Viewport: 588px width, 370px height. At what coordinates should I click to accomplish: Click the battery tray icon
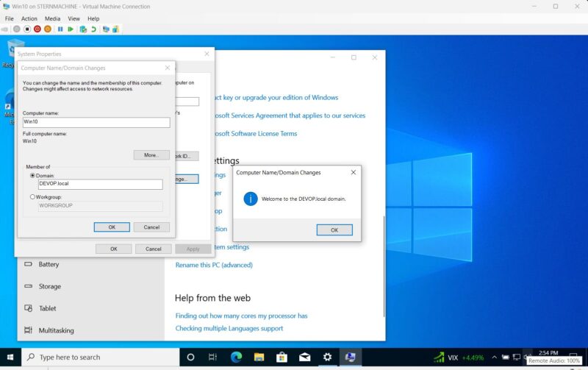pyautogui.click(x=506, y=357)
